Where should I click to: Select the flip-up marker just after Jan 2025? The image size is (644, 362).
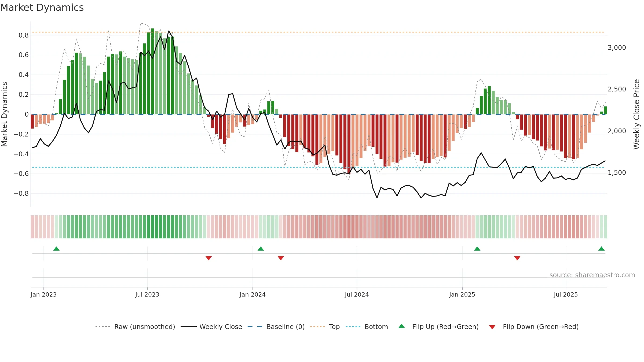[477, 249]
